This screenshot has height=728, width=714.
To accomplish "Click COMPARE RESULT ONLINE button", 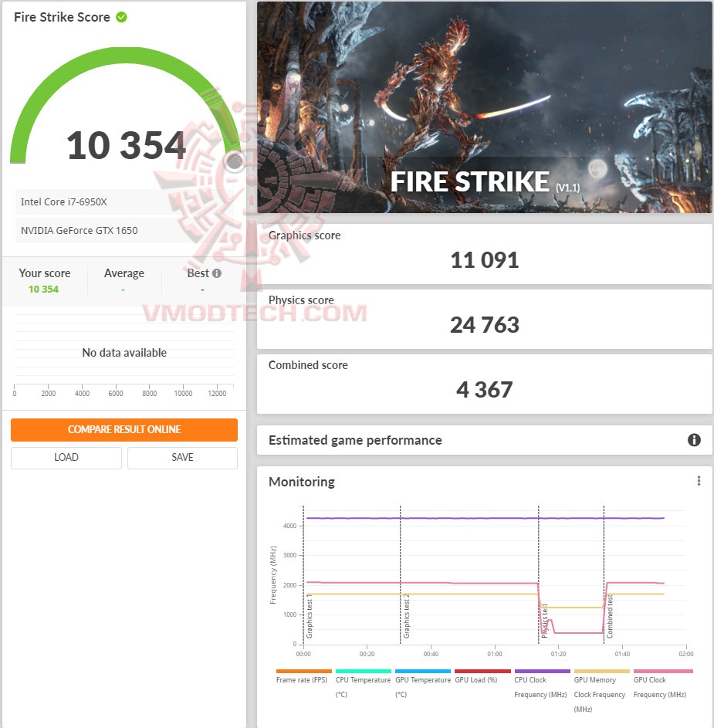I will pos(124,429).
